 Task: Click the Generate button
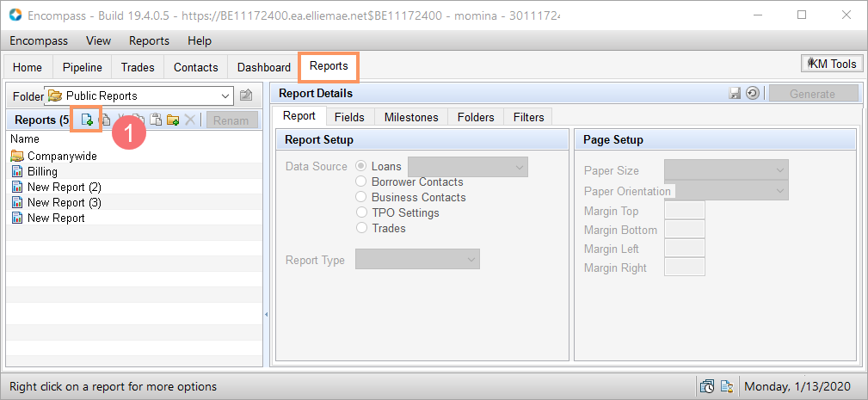[x=812, y=94]
